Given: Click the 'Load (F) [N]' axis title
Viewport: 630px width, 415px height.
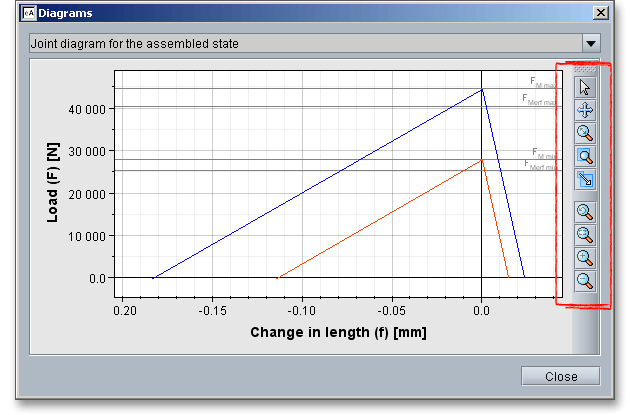Looking at the screenshot, I should (53, 179).
